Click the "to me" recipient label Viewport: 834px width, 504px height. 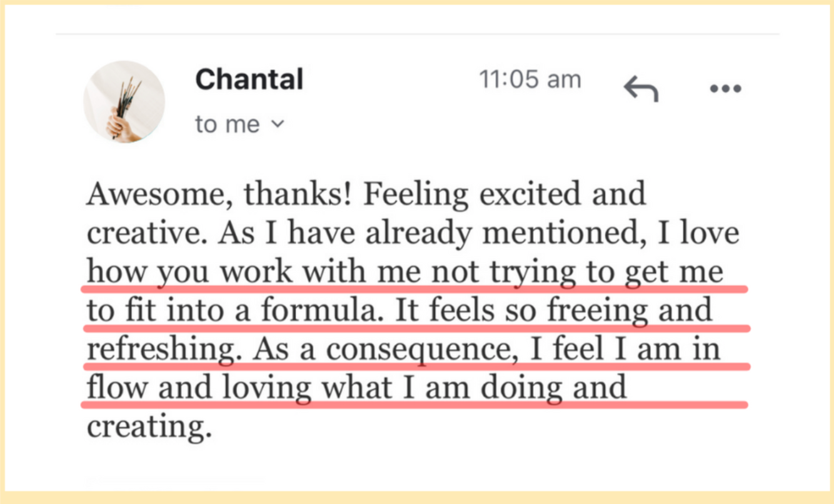tap(227, 124)
